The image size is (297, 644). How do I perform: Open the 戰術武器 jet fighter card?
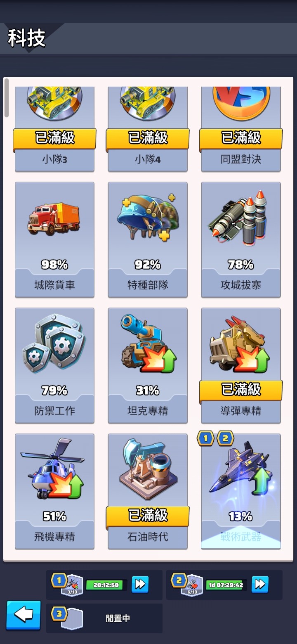(x=241, y=491)
